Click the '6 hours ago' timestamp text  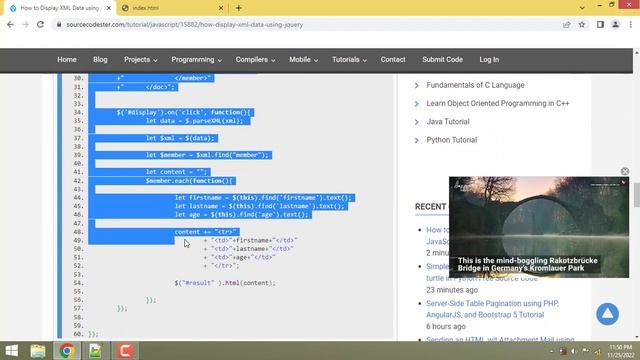click(446, 327)
